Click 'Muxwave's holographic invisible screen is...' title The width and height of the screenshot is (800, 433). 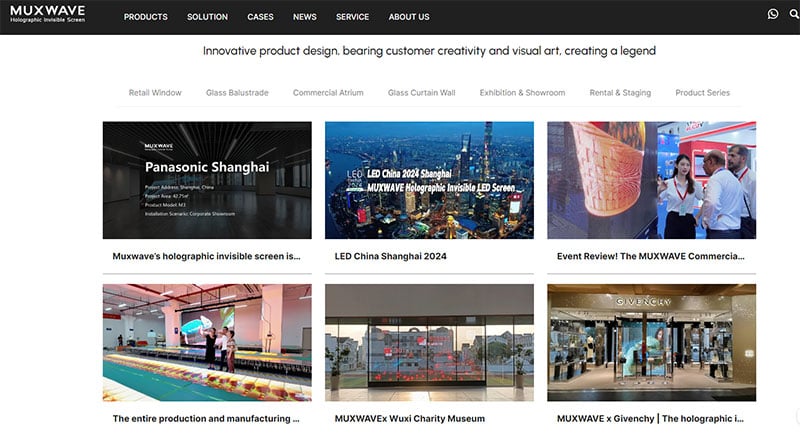(206, 257)
